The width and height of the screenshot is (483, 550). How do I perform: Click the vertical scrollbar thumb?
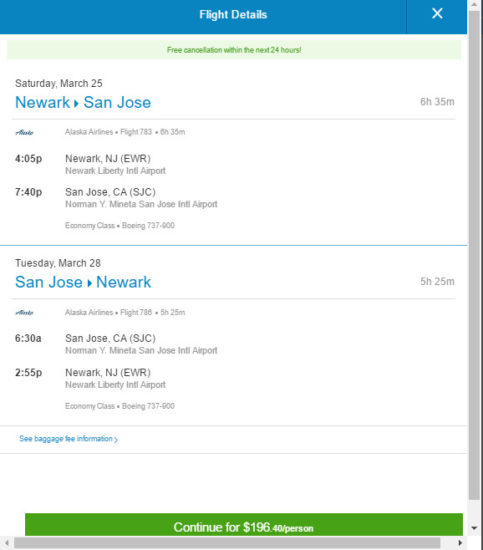tap(475, 255)
